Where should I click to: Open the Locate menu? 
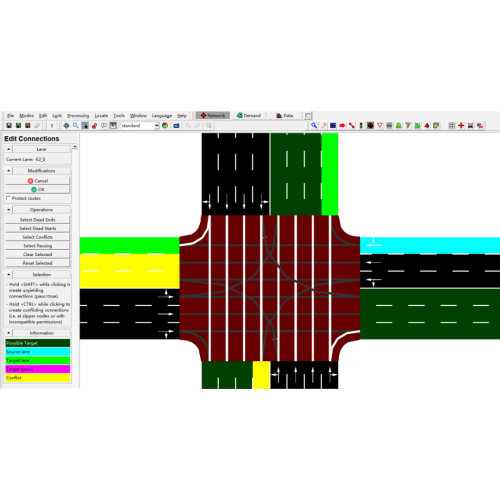(101, 116)
